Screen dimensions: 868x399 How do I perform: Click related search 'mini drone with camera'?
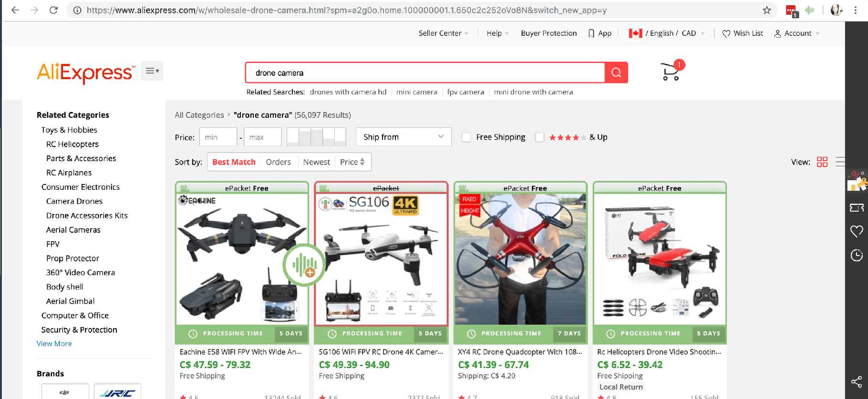[x=533, y=92]
